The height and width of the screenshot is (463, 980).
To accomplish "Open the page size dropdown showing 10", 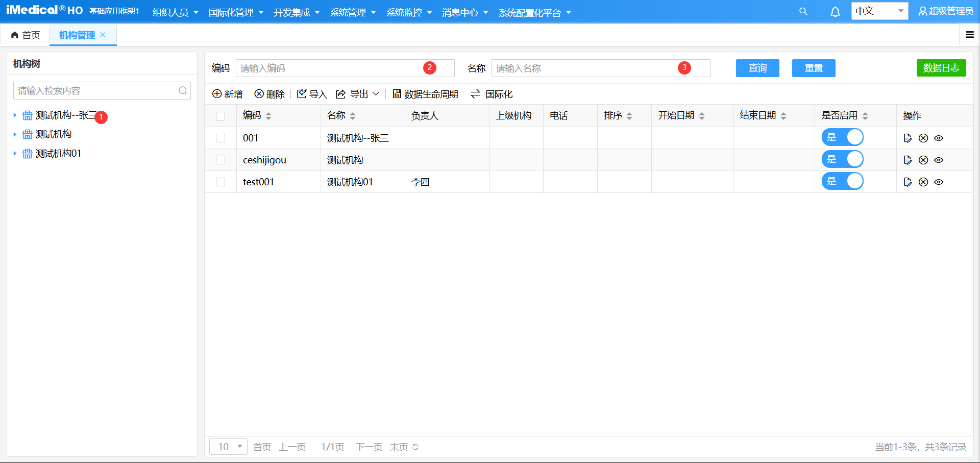I will 228,447.
